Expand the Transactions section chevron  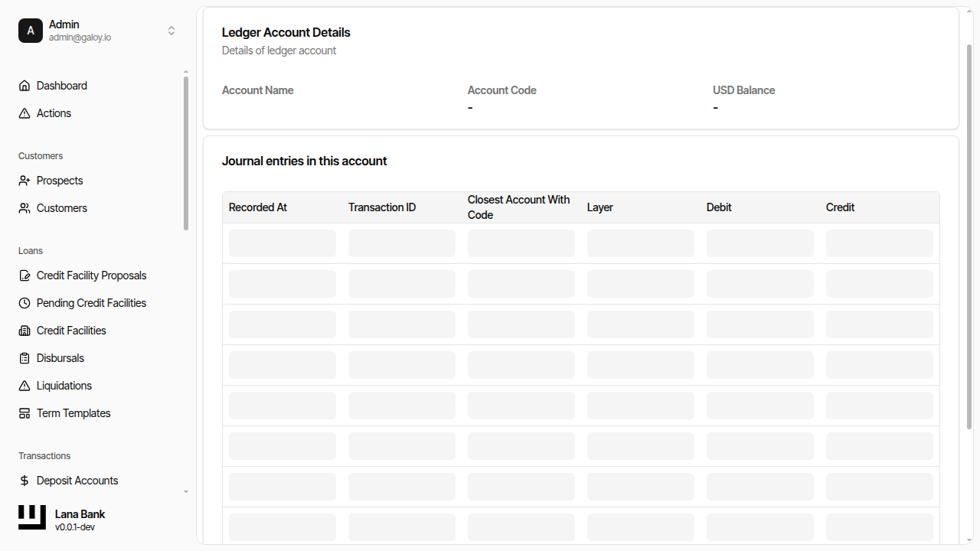(x=185, y=491)
